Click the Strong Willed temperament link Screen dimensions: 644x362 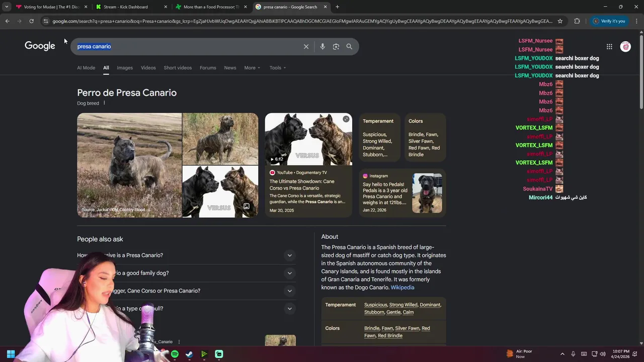(x=404, y=305)
